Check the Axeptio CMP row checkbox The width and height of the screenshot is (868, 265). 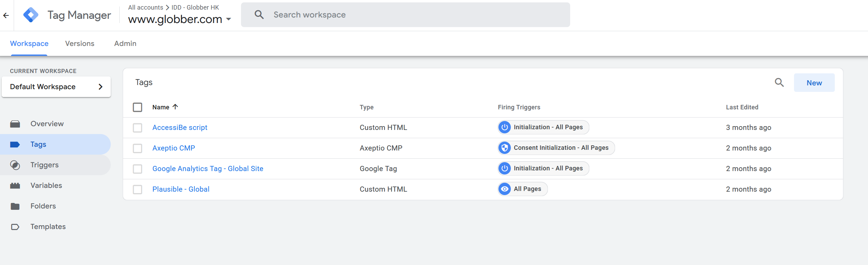click(137, 148)
